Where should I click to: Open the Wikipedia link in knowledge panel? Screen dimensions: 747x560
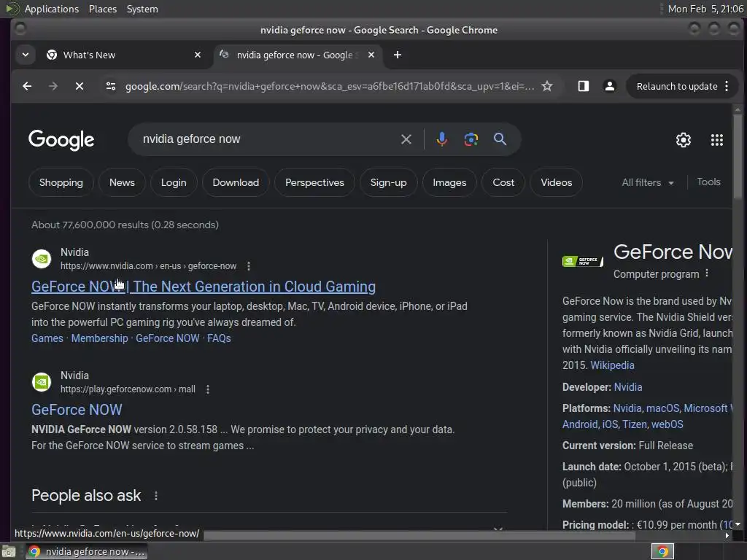(612, 365)
